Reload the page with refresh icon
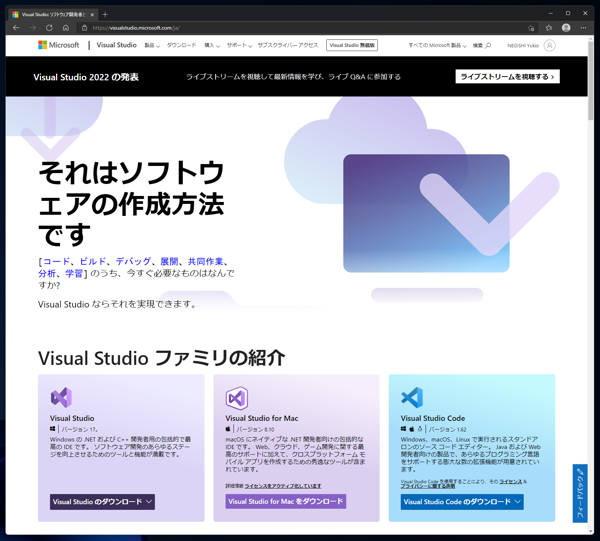The width and height of the screenshot is (600, 541). (x=49, y=28)
